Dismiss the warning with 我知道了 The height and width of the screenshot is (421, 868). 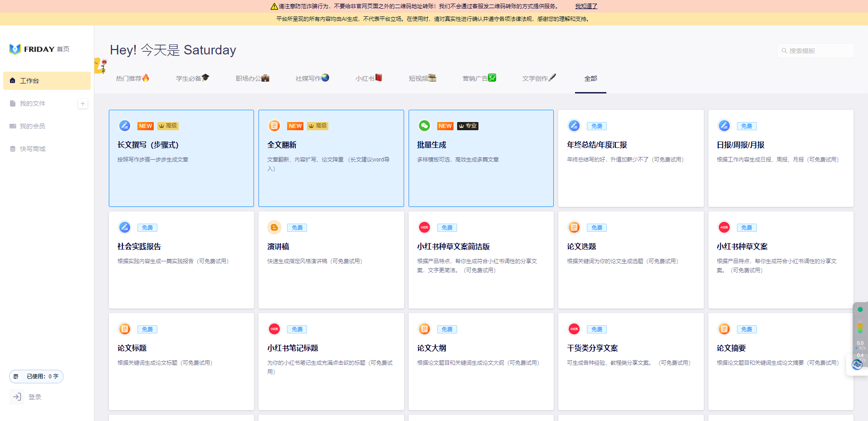(x=585, y=6)
